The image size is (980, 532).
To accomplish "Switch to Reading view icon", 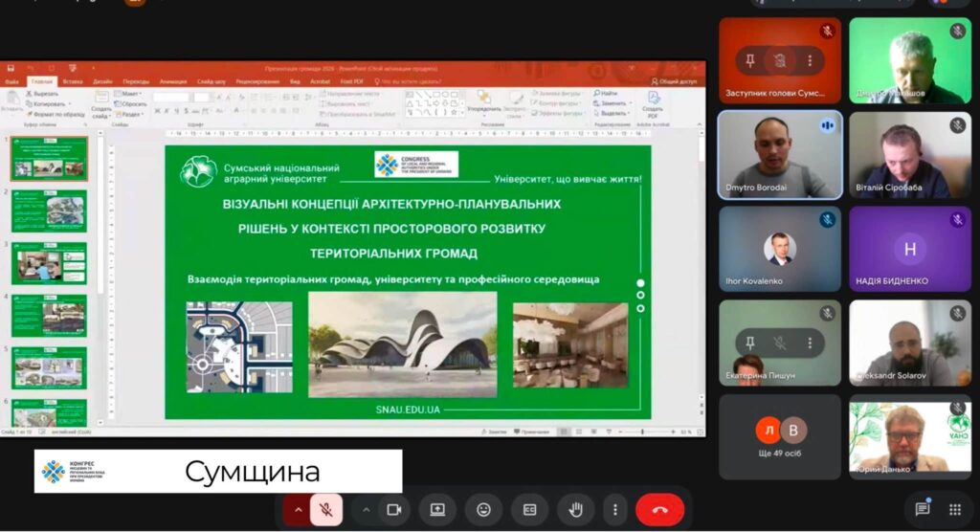I will tap(593, 432).
